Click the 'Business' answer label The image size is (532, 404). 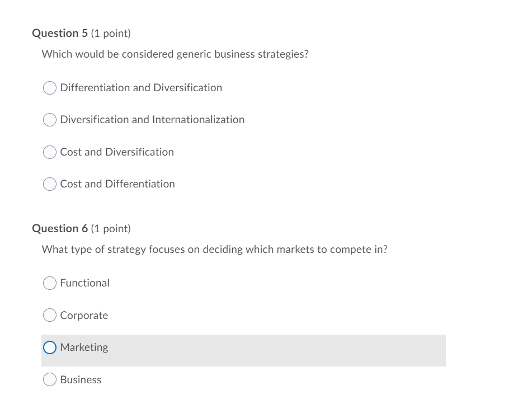point(81,379)
